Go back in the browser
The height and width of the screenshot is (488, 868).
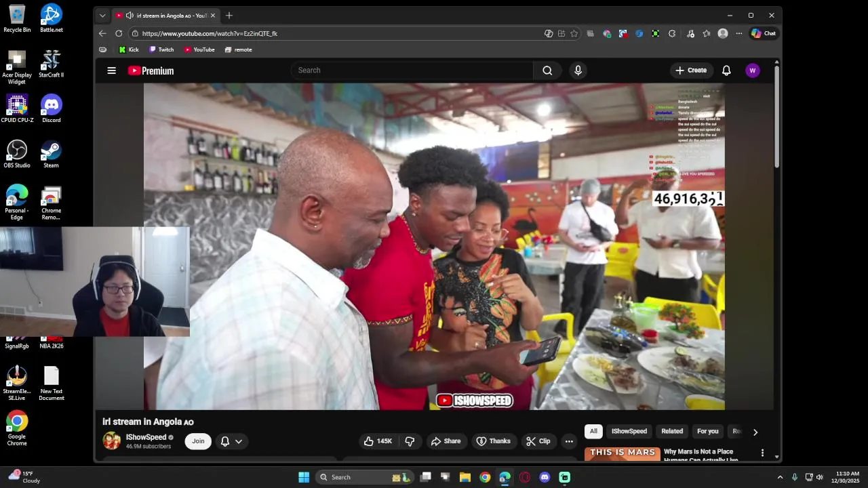[102, 33]
